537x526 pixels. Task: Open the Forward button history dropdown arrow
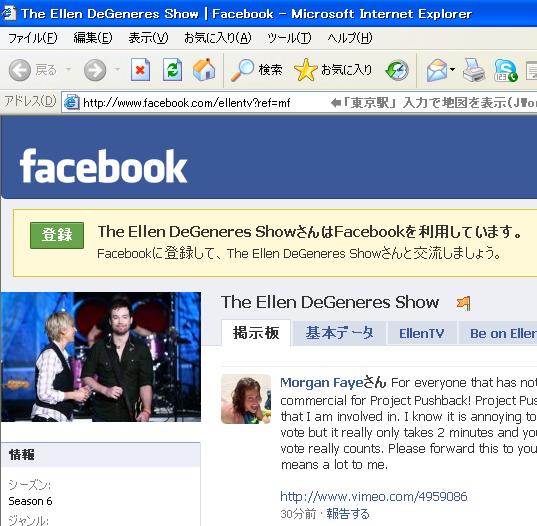tap(117, 70)
